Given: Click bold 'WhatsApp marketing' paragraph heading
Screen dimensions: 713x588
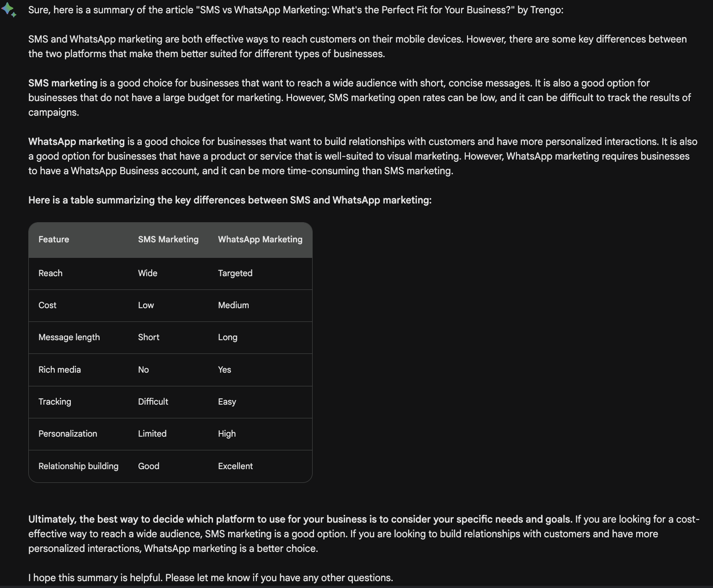Looking at the screenshot, I should (x=76, y=142).
